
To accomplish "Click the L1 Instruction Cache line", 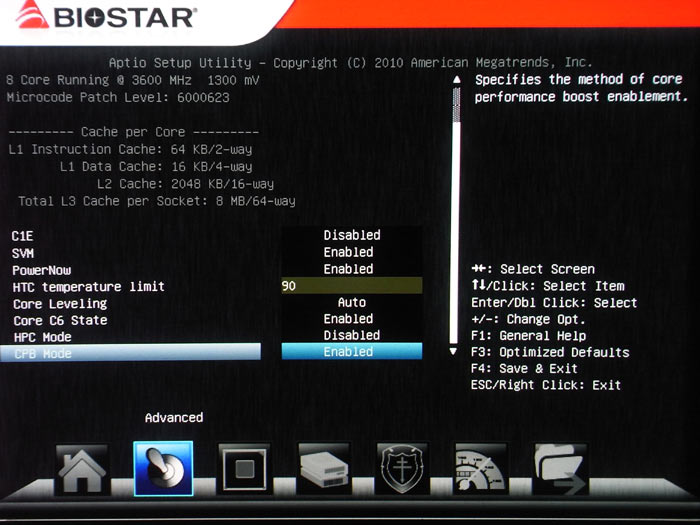I will (x=130, y=149).
